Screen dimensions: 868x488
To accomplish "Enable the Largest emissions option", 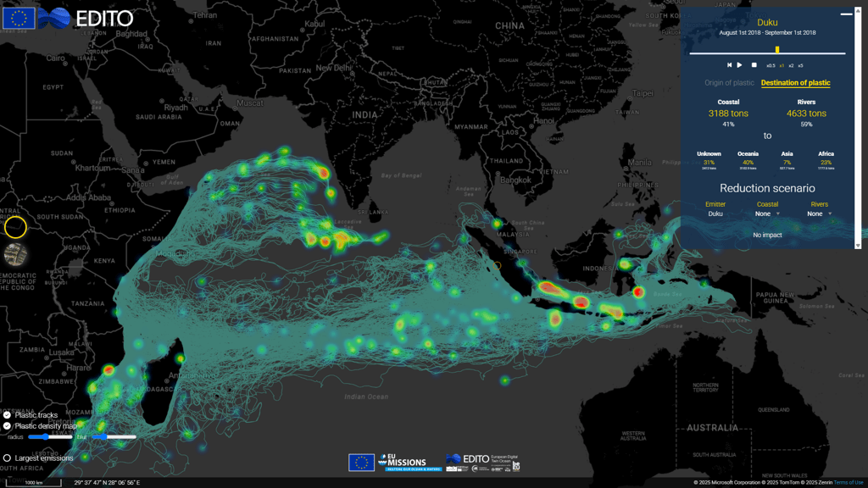I will click(x=8, y=458).
